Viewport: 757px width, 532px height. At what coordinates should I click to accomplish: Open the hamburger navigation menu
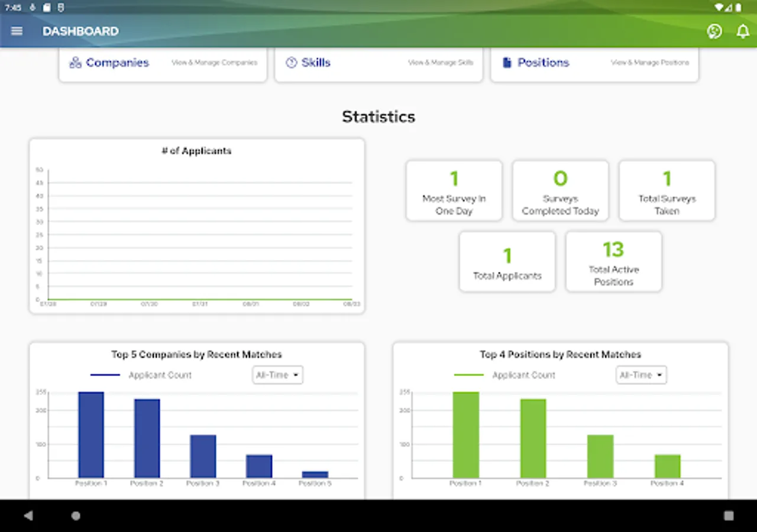[x=17, y=31]
